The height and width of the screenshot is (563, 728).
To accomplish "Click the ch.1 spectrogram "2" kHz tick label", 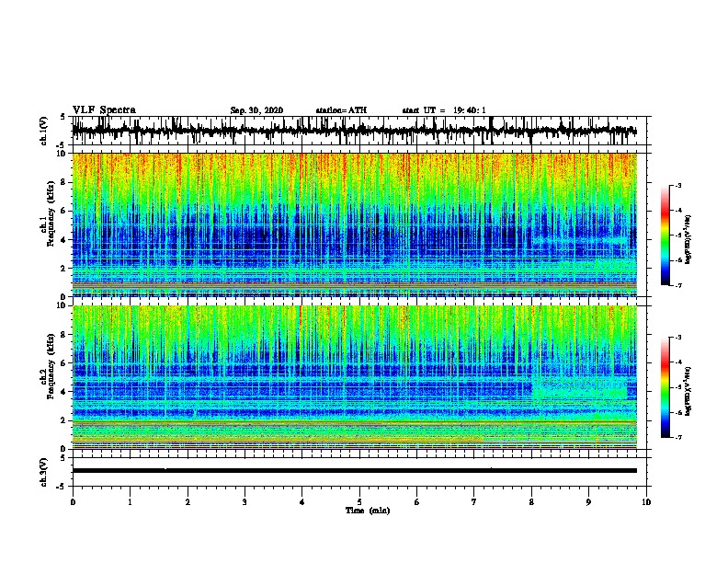I will [x=64, y=269].
